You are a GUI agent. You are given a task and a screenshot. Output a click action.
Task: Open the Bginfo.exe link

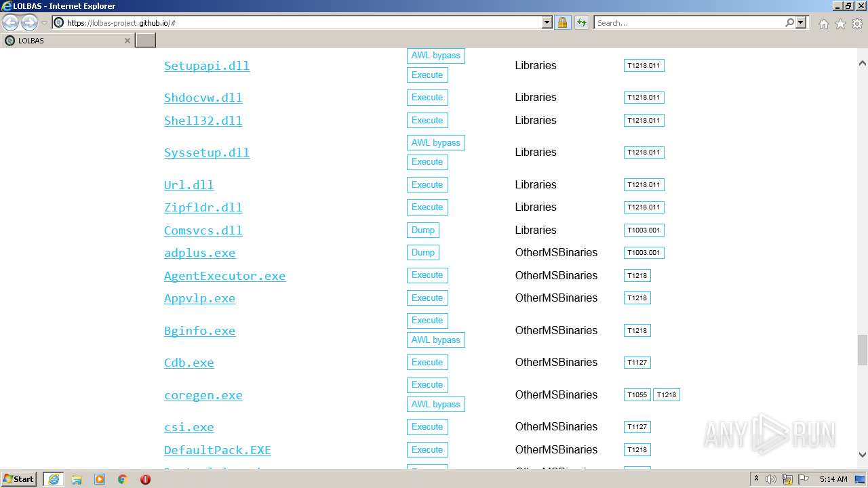tap(199, 331)
